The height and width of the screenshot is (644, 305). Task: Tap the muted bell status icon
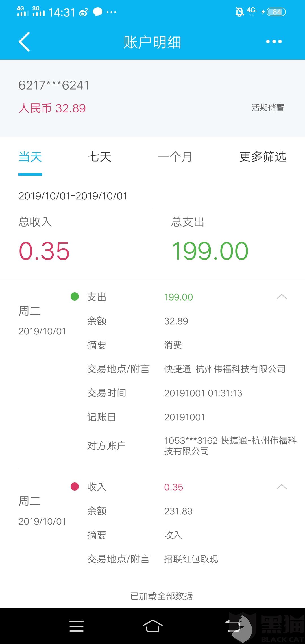(239, 12)
